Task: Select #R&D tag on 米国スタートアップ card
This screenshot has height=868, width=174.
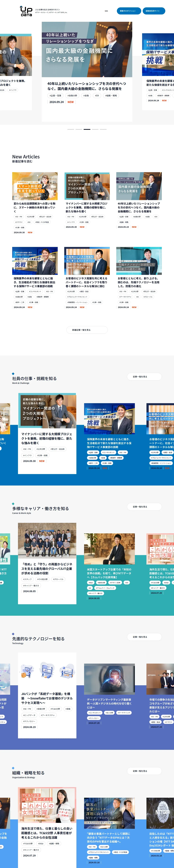Action: (x=90, y=583)
